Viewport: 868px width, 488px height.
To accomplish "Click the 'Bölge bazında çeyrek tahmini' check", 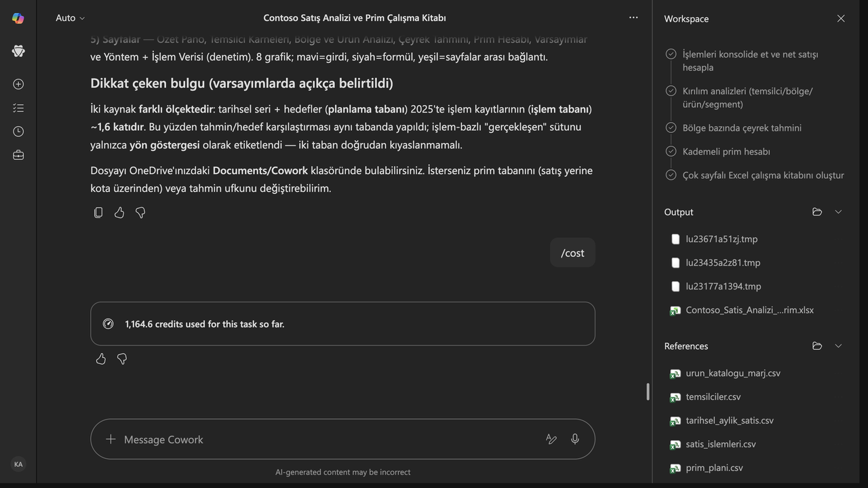I will [x=671, y=127].
